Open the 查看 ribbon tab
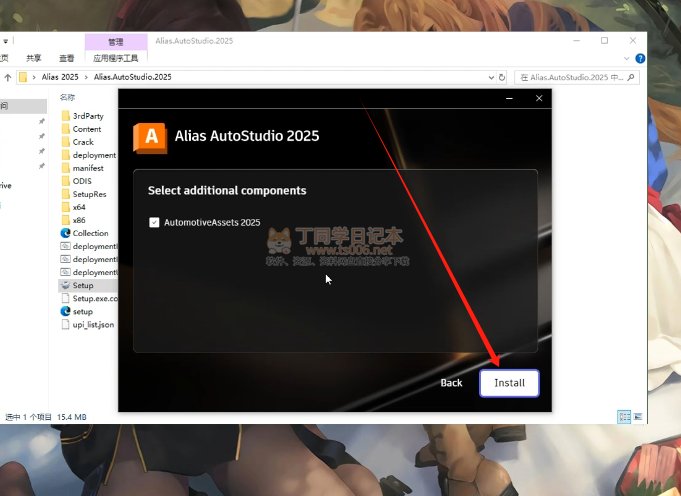681x496 pixels. pos(66,58)
